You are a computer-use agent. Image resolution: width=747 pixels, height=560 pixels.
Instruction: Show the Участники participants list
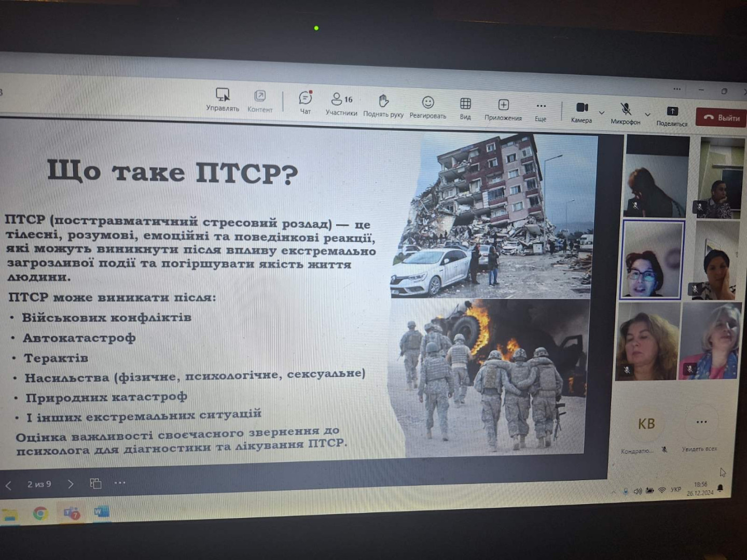click(341, 104)
